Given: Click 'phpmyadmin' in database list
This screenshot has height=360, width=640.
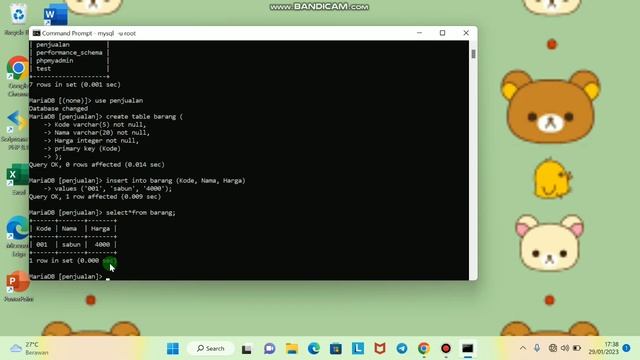Looking at the screenshot, I should point(55,60).
